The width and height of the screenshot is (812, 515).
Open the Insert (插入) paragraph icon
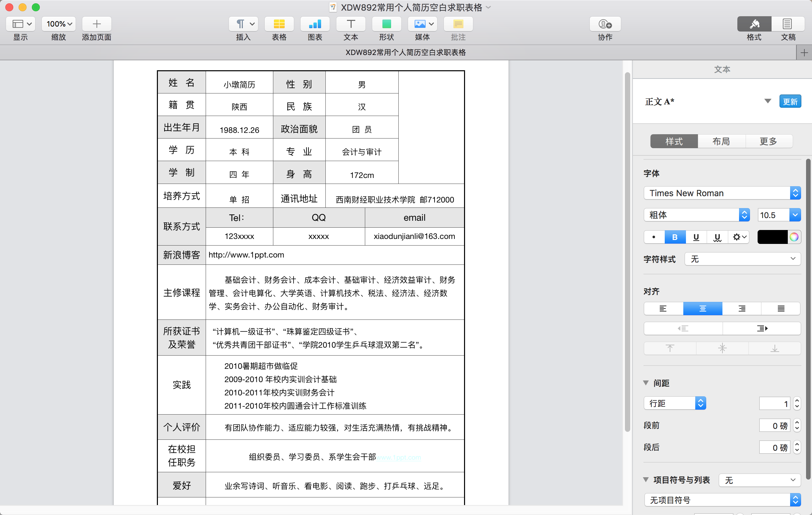tap(243, 24)
